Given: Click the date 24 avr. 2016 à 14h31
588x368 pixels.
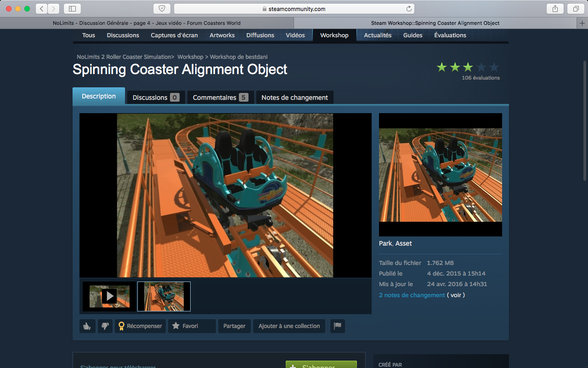Looking at the screenshot, I should click(457, 284).
